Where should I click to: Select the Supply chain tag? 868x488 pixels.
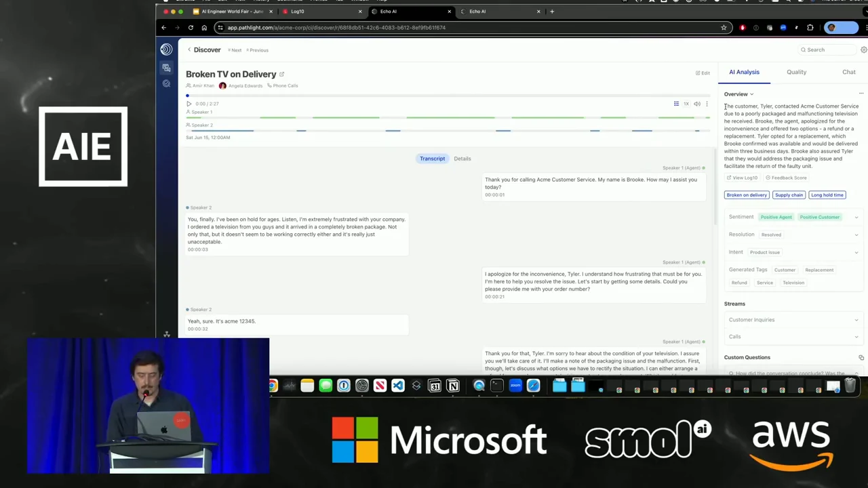click(789, 195)
